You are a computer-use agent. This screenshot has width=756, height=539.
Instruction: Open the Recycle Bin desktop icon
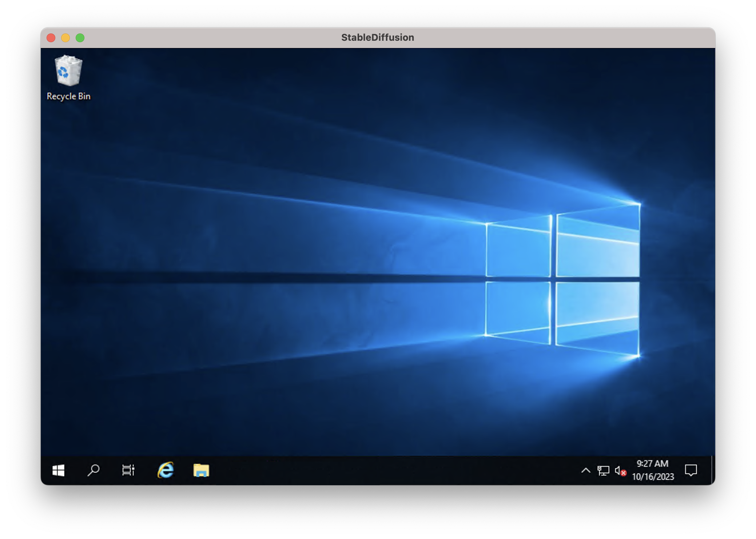coord(68,71)
